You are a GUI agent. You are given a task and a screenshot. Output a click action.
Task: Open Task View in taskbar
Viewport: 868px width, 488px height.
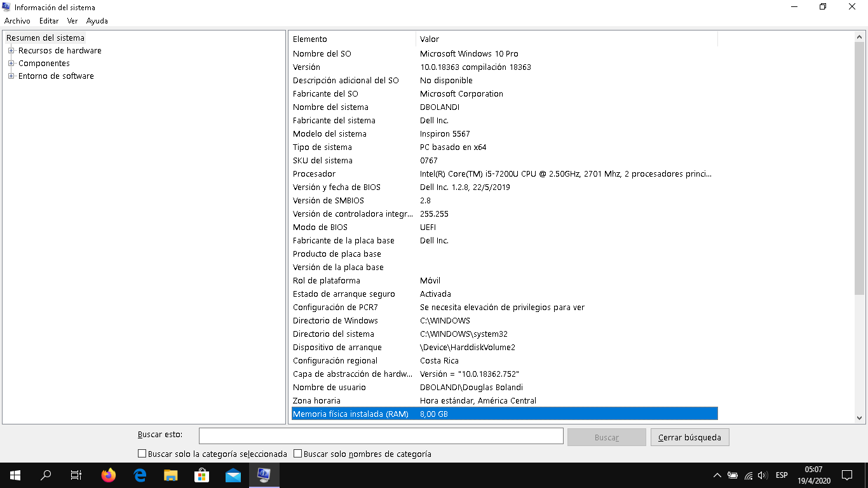76,475
